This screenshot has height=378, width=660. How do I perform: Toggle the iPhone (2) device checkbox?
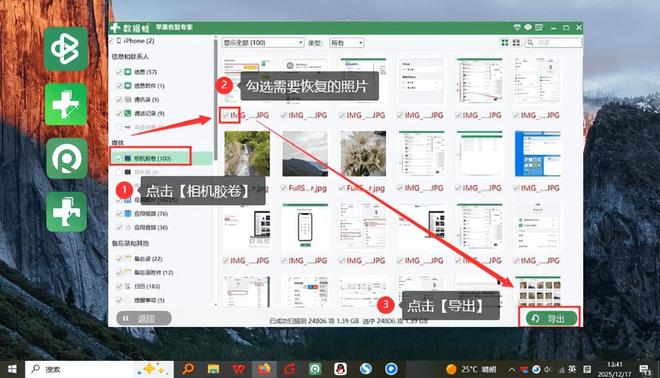pos(112,41)
